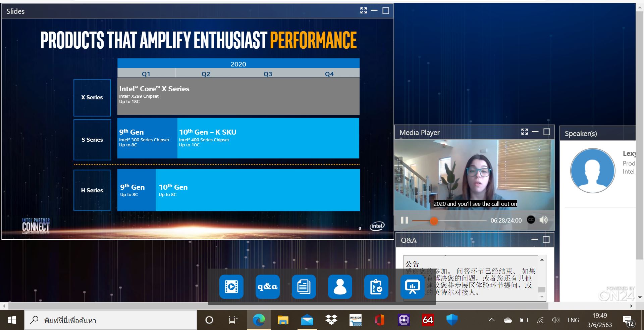Viewport: 644px width, 330px height.
Task: Click the Q&A announcement scroll up arrow
Action: click(542, 260)
